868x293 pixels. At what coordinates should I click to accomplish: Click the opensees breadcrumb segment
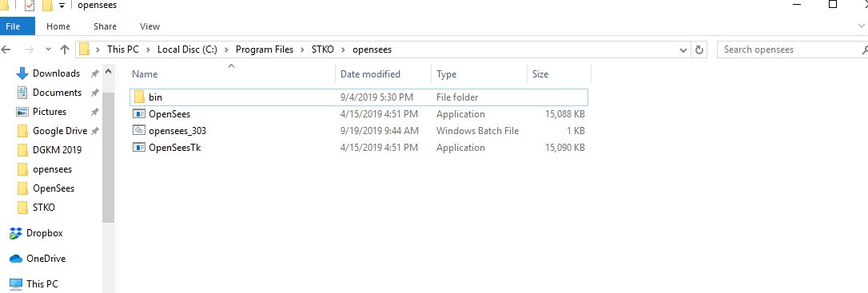372,49
